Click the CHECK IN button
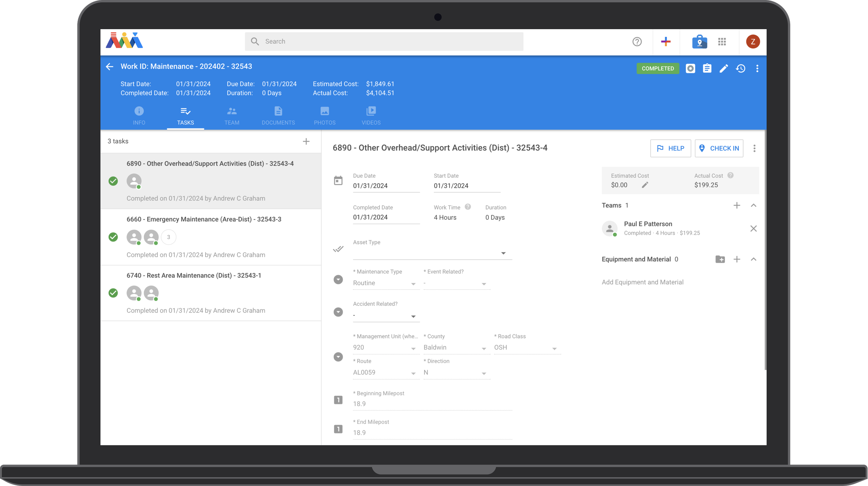This screenshot has width=868, height=486. [x=719, y=149]
